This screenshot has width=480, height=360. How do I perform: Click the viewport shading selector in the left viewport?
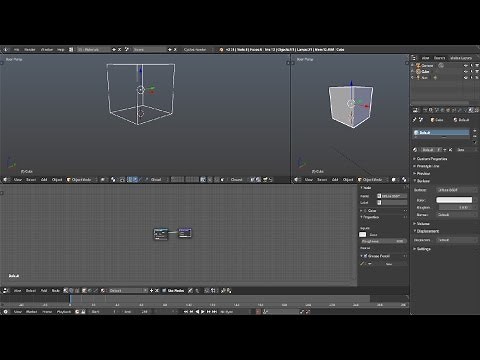[x=103, y=180]
